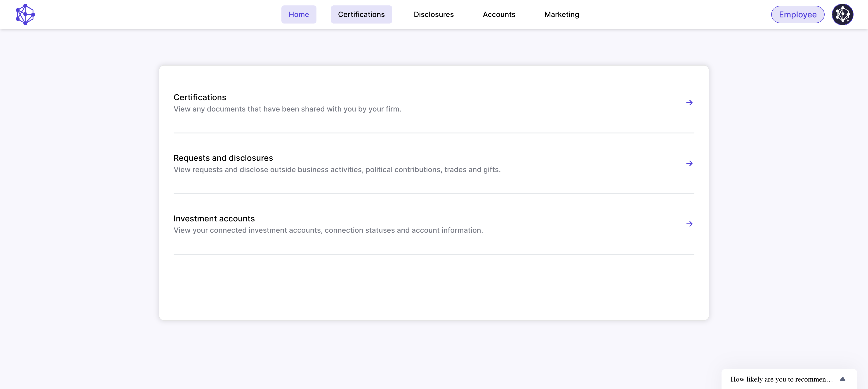
Task: Open Disclosures menu item
Action: [x=434, y=14]
